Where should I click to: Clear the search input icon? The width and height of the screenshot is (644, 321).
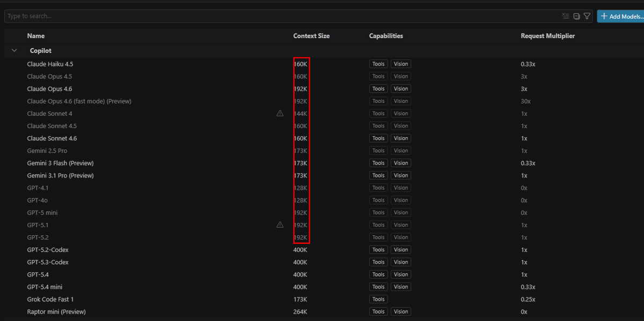pyautogui.click(x=565, y=16)
